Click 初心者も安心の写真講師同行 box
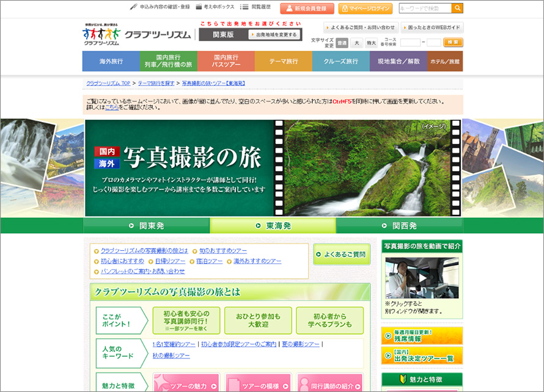Viewport: 544px width, 392px height. (x=186, y=320)
